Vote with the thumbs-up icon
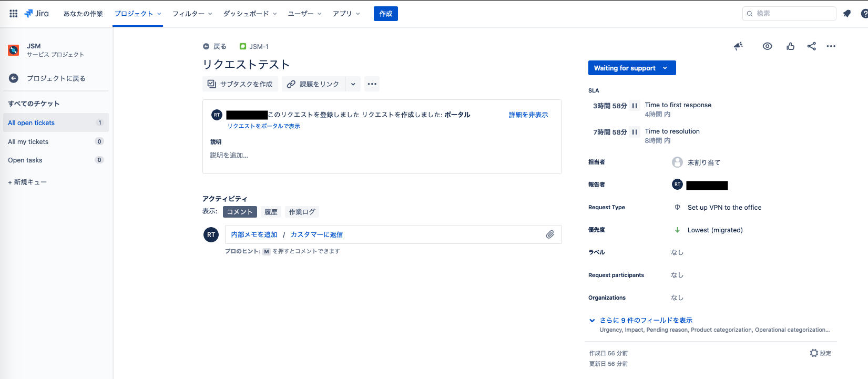The height and width of the screenshot is (379, 868). [790, 46]
